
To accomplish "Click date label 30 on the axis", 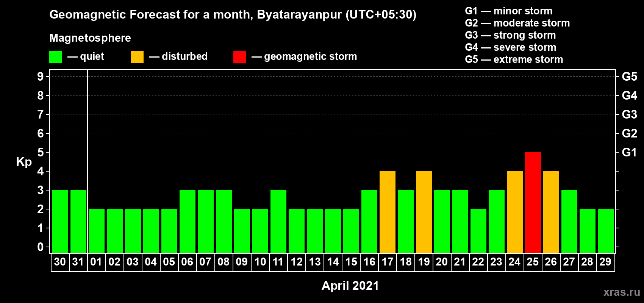I will click(60, 262).
